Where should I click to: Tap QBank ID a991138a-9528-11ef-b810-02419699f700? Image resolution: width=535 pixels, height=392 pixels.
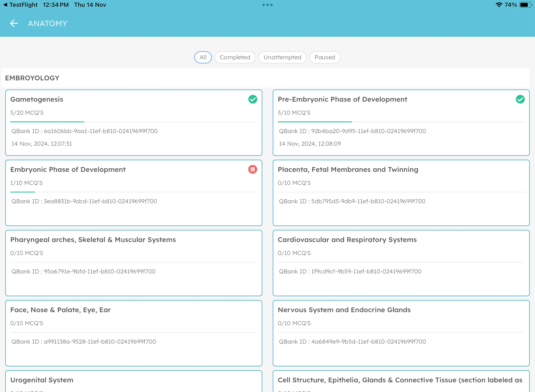[x=84, y=342]
